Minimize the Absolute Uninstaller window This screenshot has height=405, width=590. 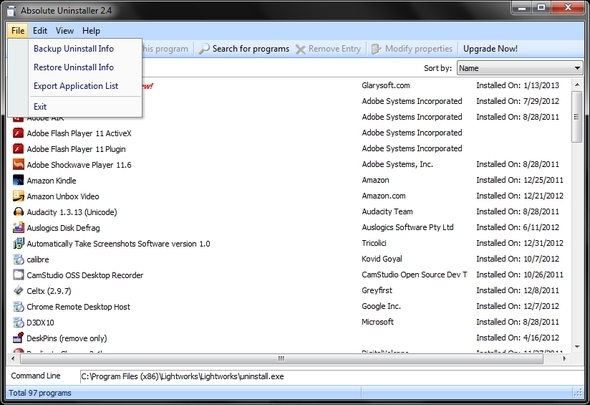pyautogui.click(x=522, y=8)
